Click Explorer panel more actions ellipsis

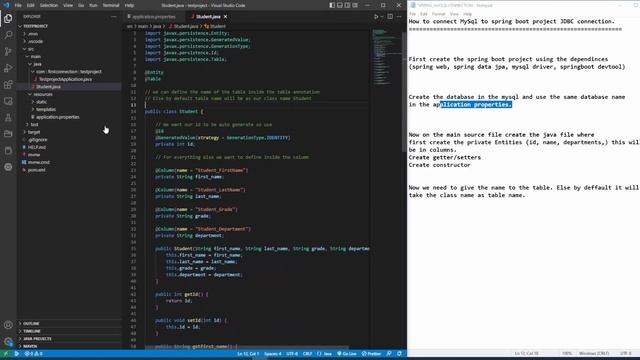(x=113, y=17)
